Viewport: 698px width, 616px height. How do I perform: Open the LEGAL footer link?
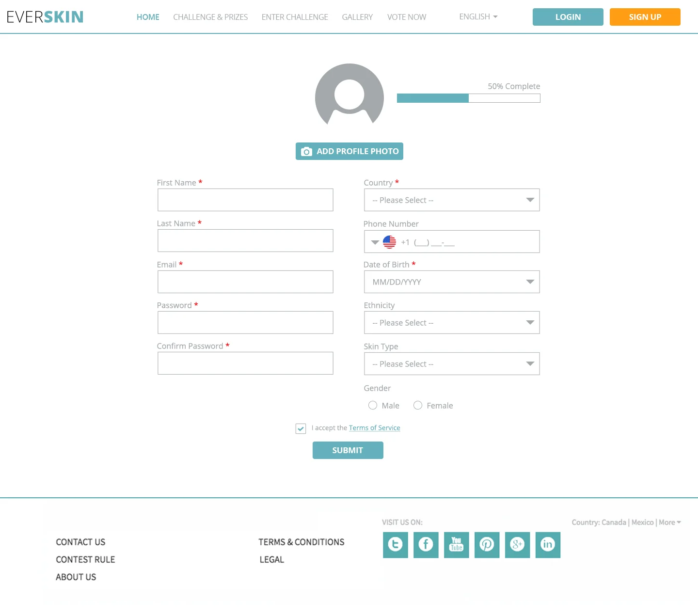(x=272, y=560)
